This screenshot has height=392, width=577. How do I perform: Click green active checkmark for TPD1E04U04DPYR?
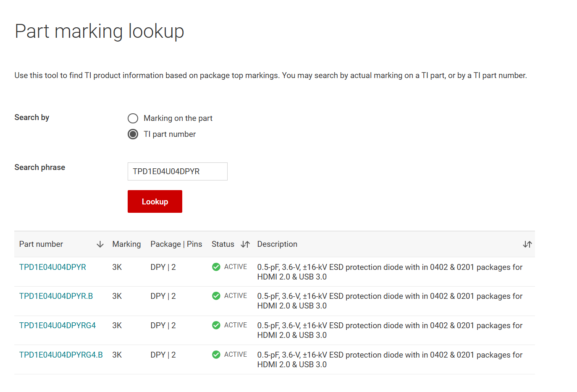pos(216,267)
